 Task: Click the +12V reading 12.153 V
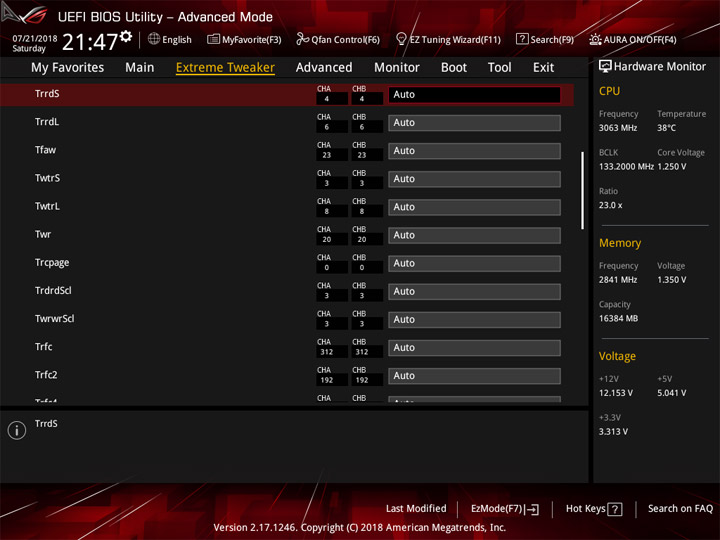616,393
